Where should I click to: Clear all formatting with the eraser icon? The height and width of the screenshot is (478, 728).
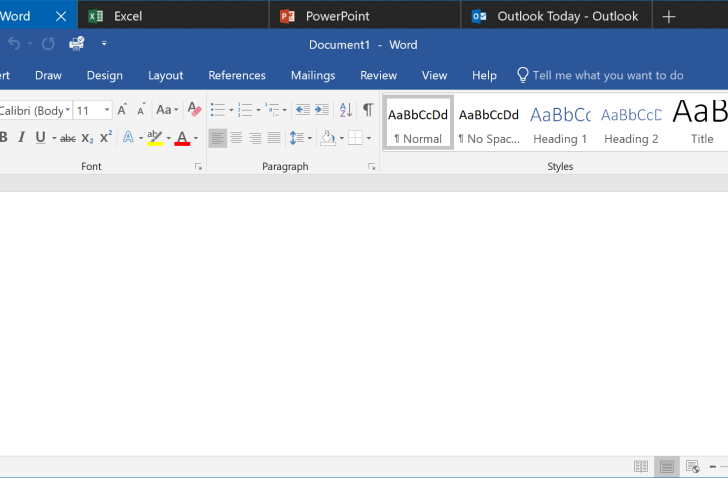pyautogui.click(x=195, y=110)
